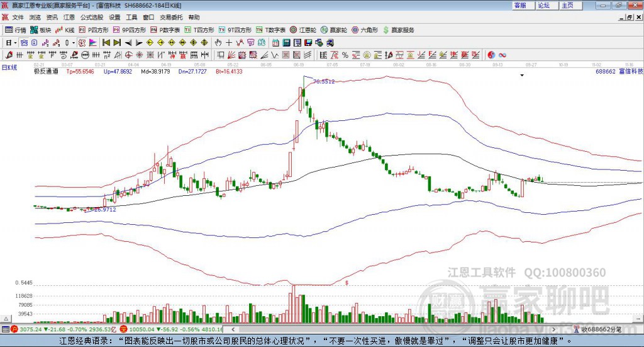Select the crosshair cursor tool

pyautogui.click(x=229, y=43)
